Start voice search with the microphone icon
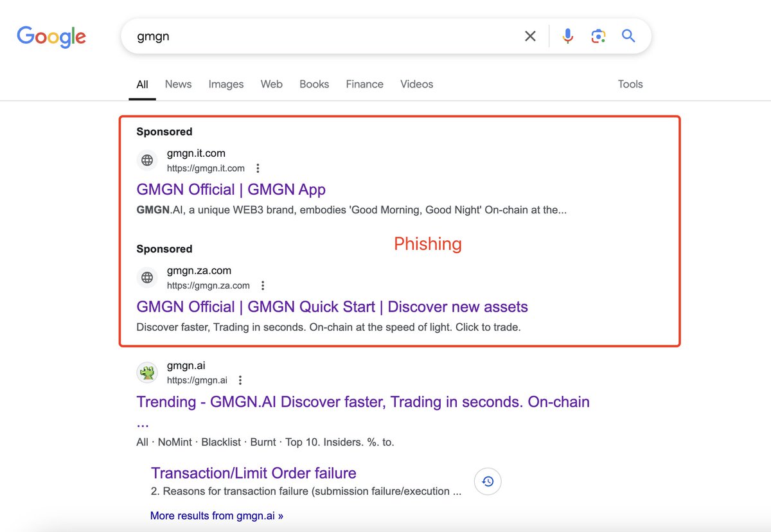The height and width of the screenshot is (532, 771). pyautogui.click(x=567, y=36)
